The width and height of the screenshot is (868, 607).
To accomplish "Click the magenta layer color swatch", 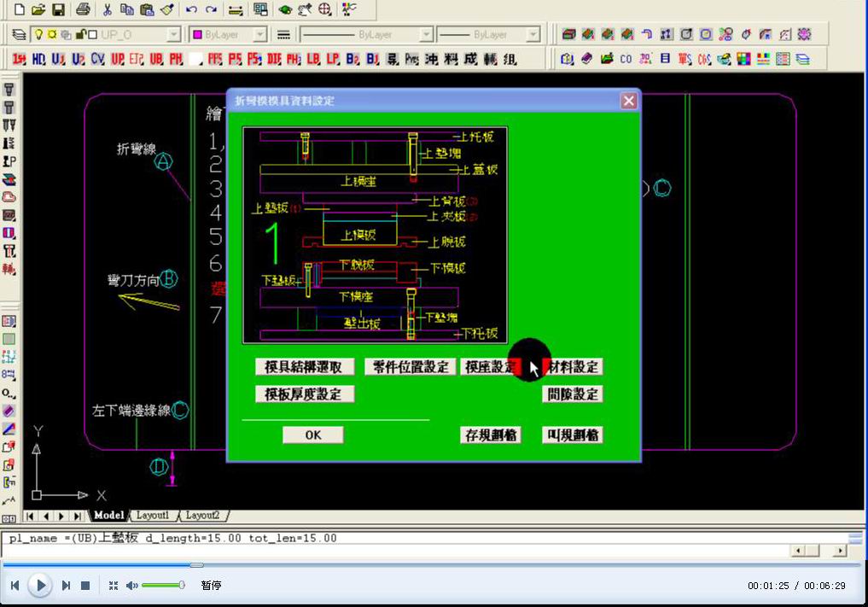I will point(197,34).
